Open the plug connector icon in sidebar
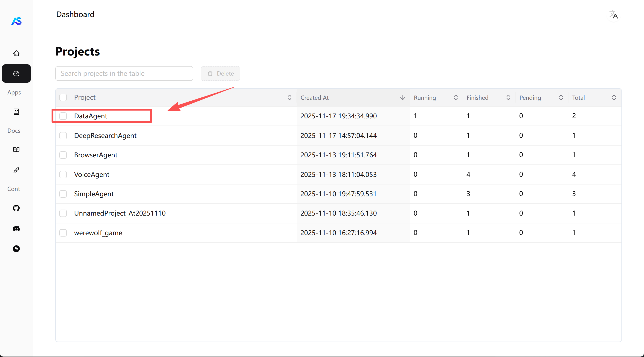This screenshot has height=357, width=644. (x=16, y=170)
